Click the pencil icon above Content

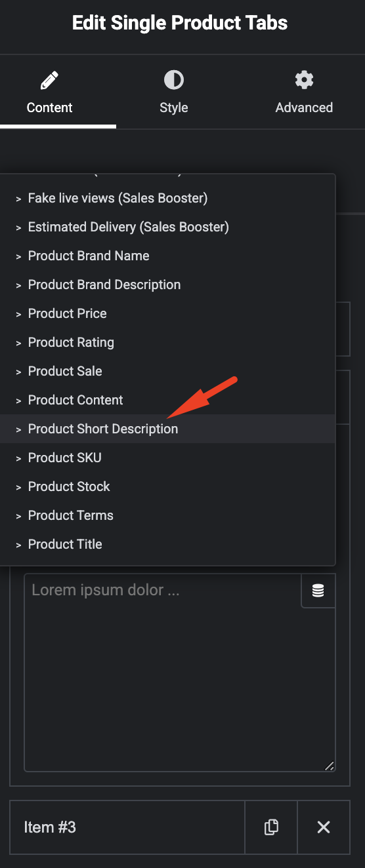pos(49,81)
